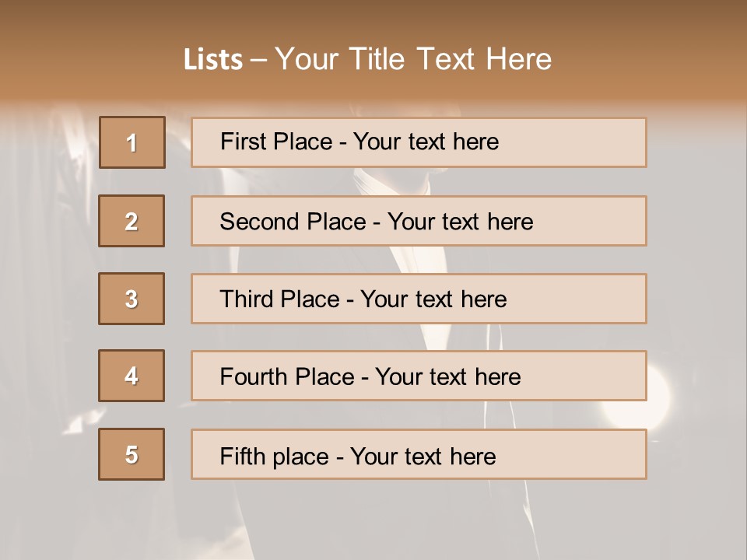This screenshot has height=560, width=747.
Task: Click the dash in the slide title
Action: [x=258, y=59]
